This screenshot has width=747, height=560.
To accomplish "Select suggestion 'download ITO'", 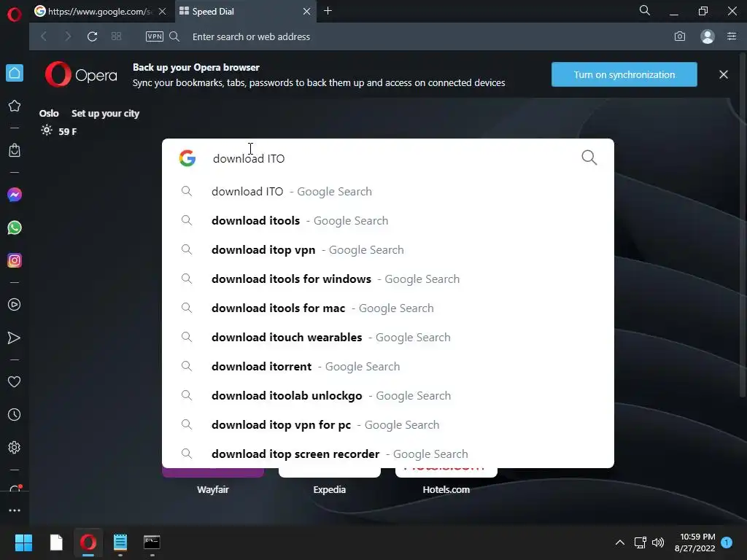I will 388,192.
